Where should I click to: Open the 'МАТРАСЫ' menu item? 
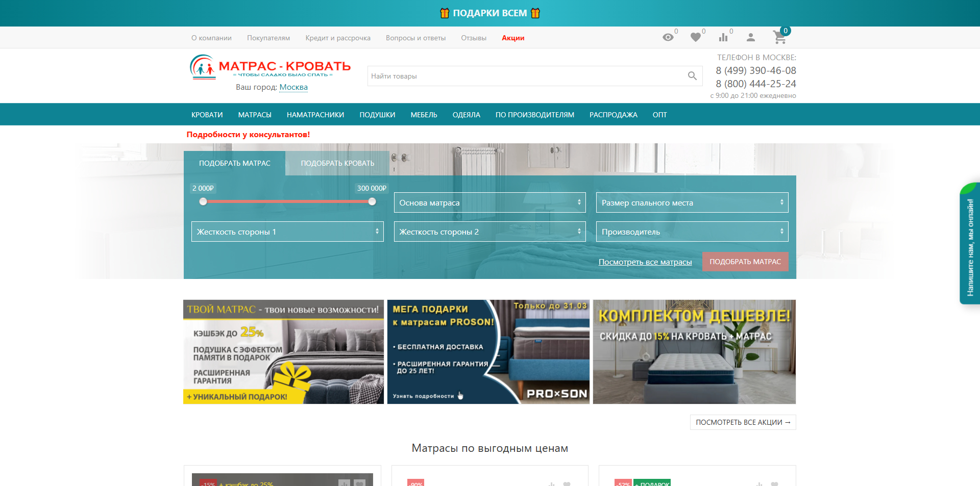(x=254, y=114)
